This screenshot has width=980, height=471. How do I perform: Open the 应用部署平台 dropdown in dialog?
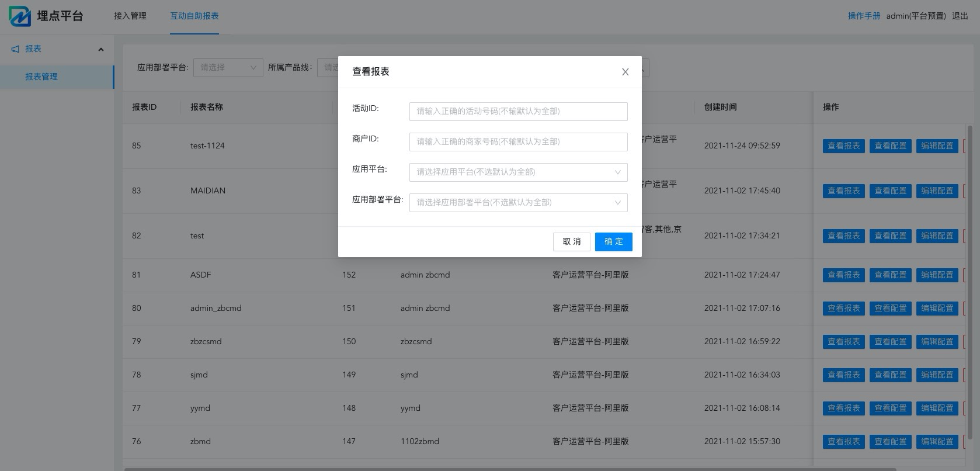pyautogui.click(x=518, y=203)
